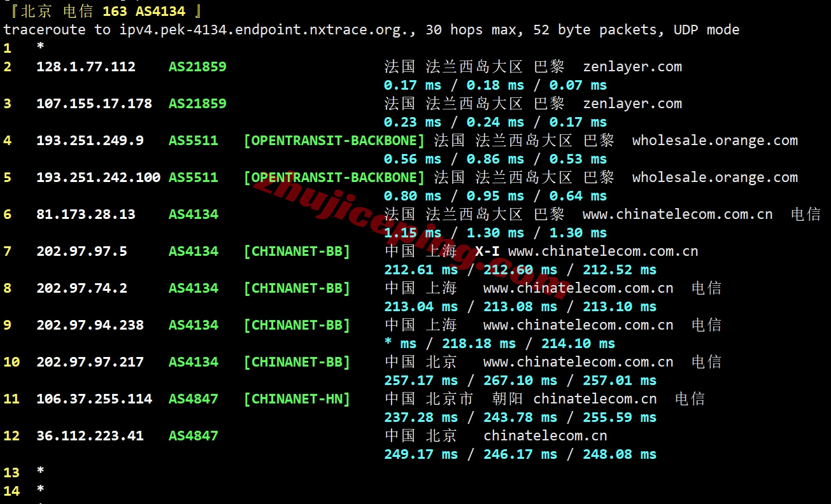Select IP address 36.112.223.41

click(90, 436)
